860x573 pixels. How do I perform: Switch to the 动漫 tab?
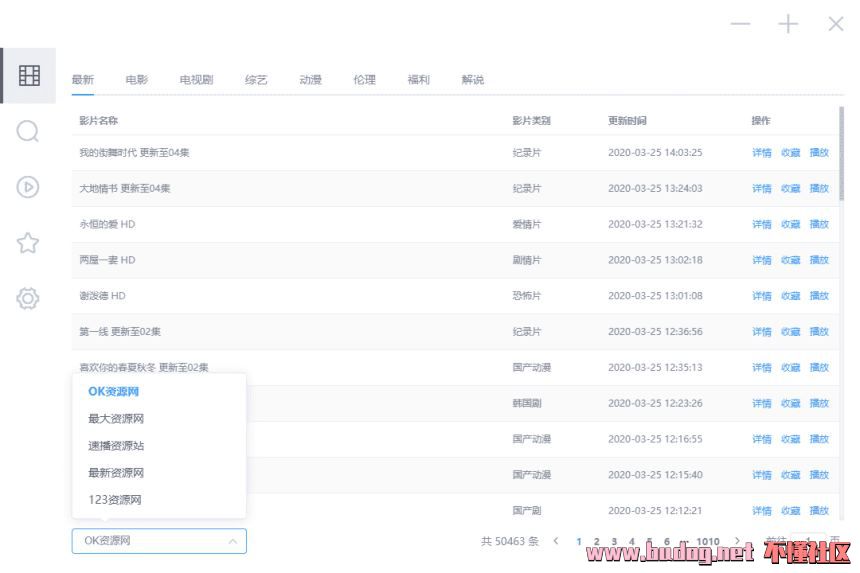[310, 80]
